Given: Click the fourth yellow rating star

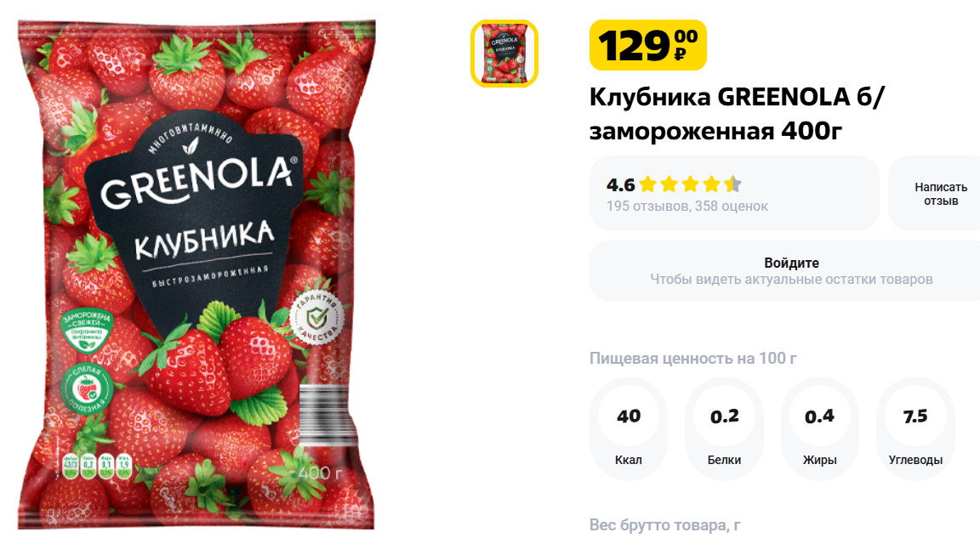Looking at the screenshot, I should tap(712, 184).
